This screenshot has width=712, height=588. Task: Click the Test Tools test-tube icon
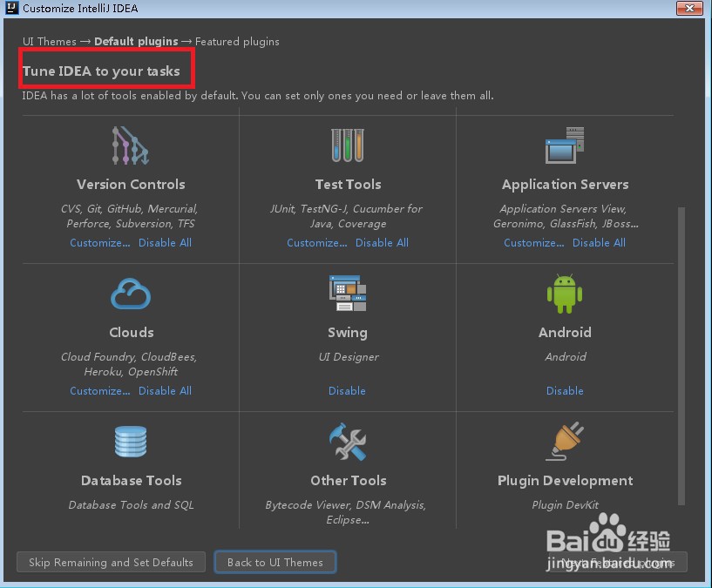pyautogui.click(x=348, y=145)
